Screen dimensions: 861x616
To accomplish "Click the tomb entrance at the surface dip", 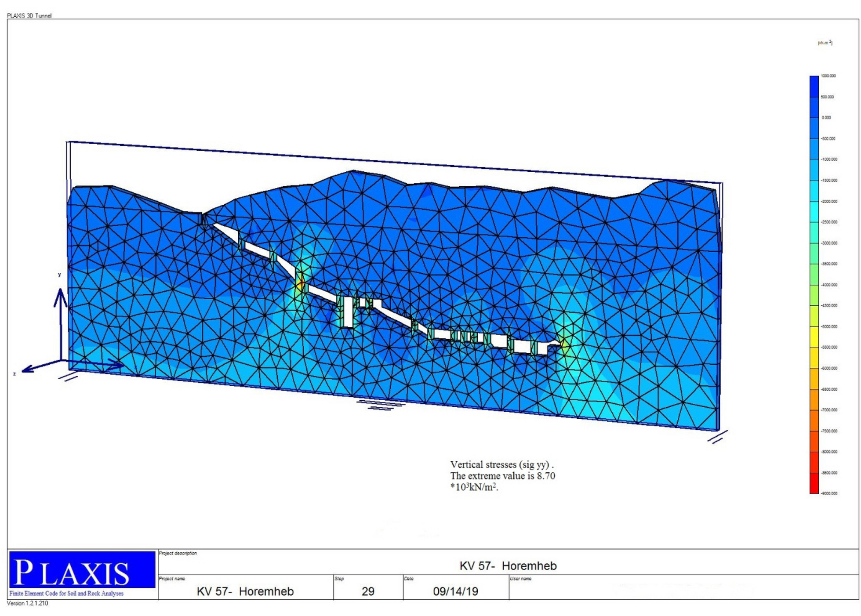I will (204, 218).
